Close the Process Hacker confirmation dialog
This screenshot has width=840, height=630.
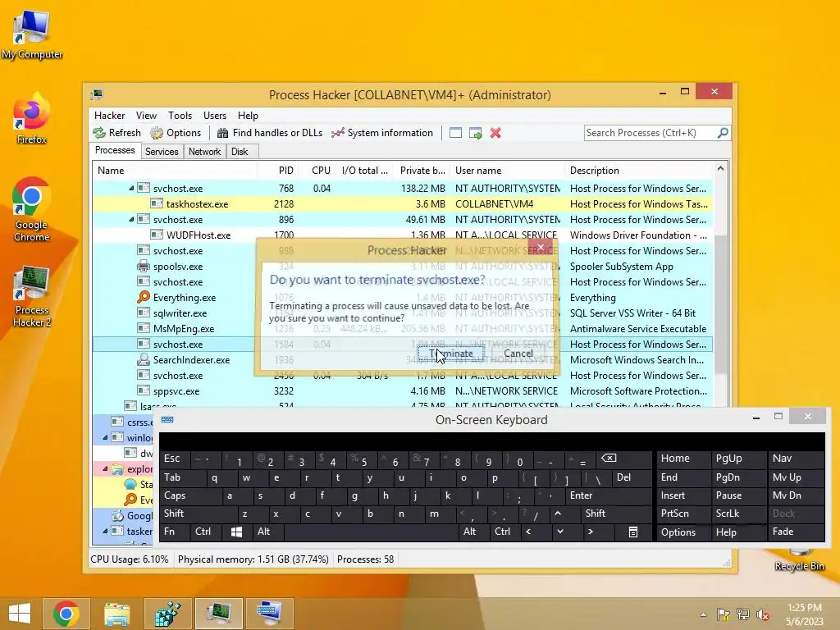[x=541, y=248]
